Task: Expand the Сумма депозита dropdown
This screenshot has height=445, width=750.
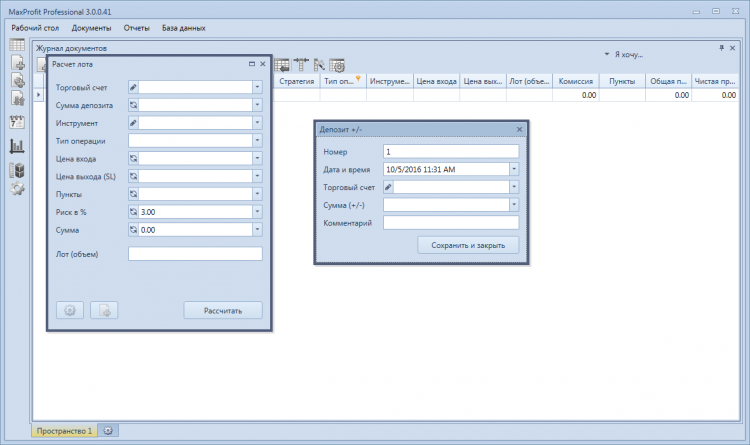Action: (x=257, y=105)
